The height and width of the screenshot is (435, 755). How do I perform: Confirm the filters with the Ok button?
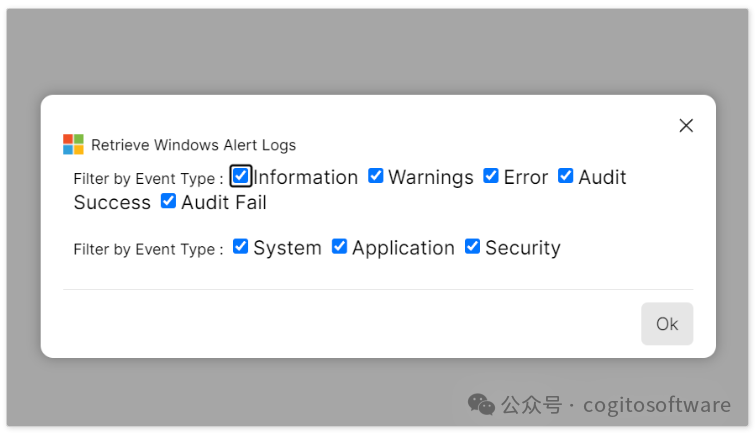[667, 324]
